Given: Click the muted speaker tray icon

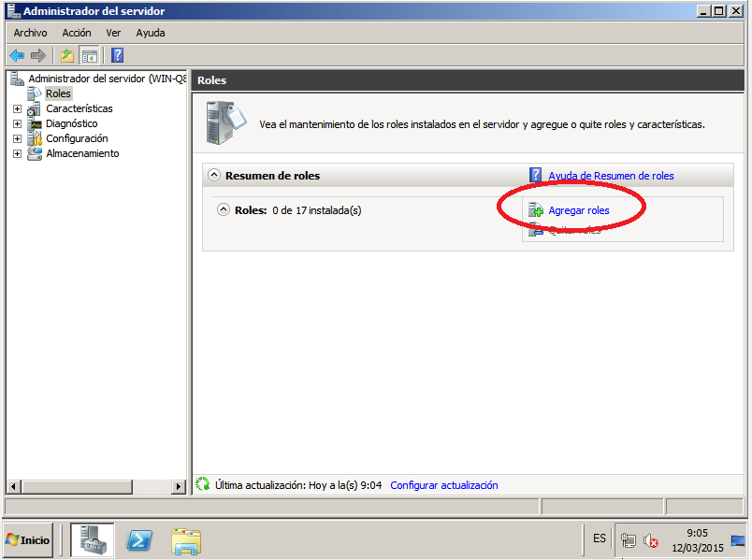Looking at the screenshot, I should click(650, 540).
